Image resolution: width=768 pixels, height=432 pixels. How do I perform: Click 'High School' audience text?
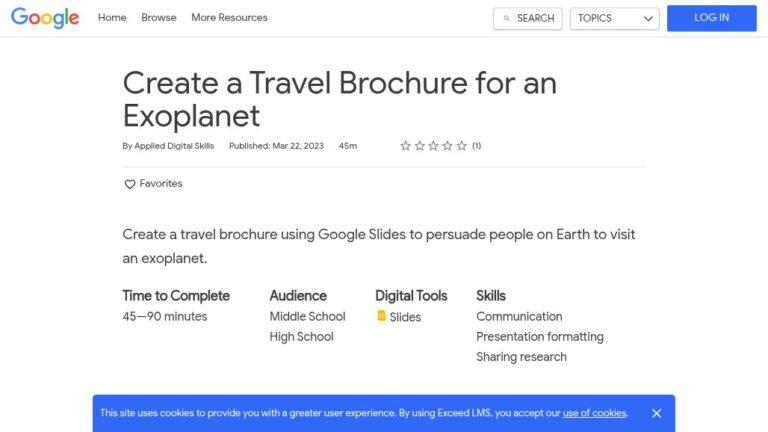[x=302, y=337]
